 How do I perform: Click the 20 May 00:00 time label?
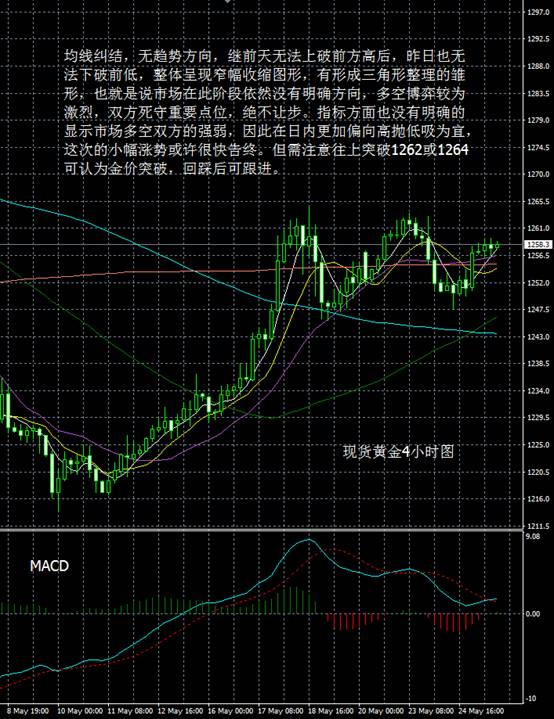(382, 711)
